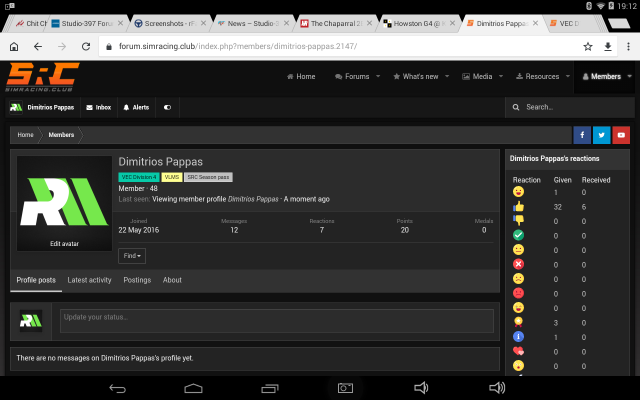The width and height of the screenshot is (640, 400).
Task: Click Members breadcrumb link
Action: click(61, 135)
